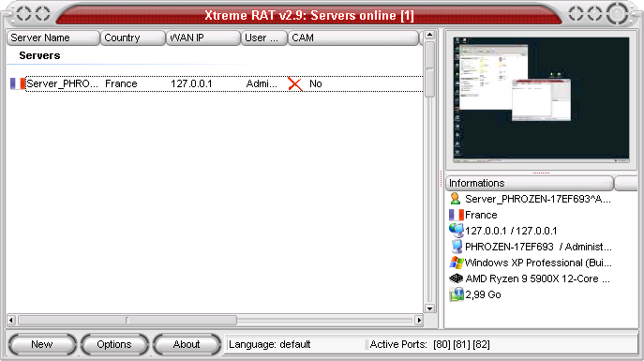Sort by Country column header
This screenshot has height=361, width=644.
(133, 38)
